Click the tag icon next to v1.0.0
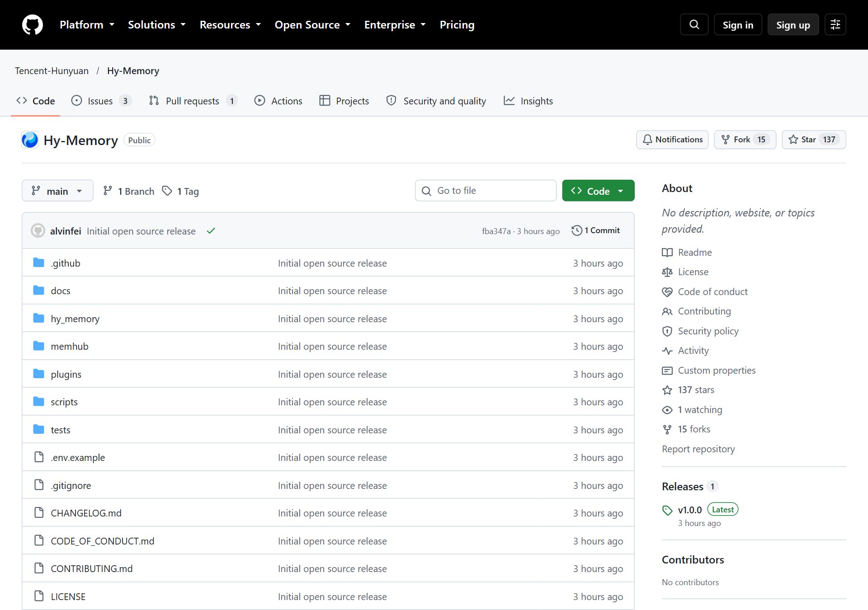Viewport: 868px width, 610px height. coord(667,510)
